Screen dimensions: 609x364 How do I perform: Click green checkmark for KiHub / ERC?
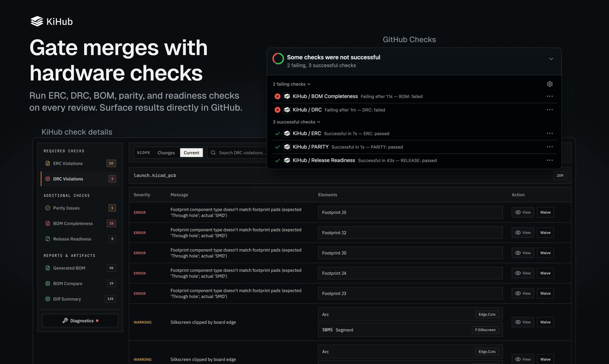point(277,133)
